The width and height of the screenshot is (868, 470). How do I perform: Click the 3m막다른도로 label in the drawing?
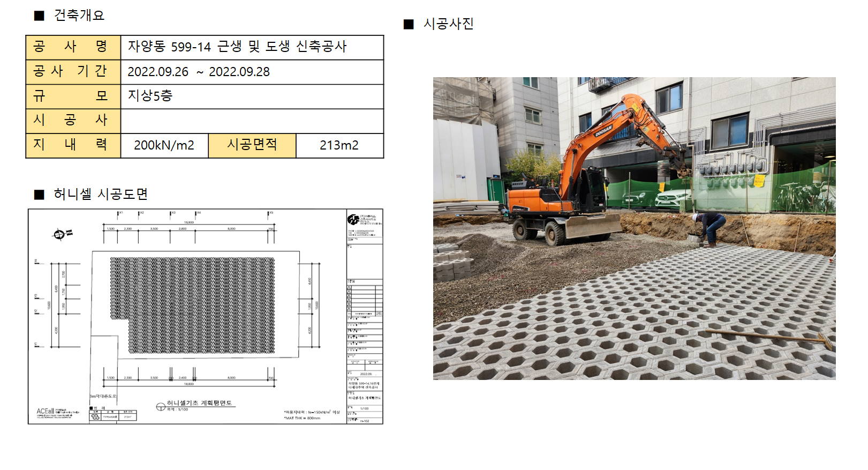click(x=103, y=396)
